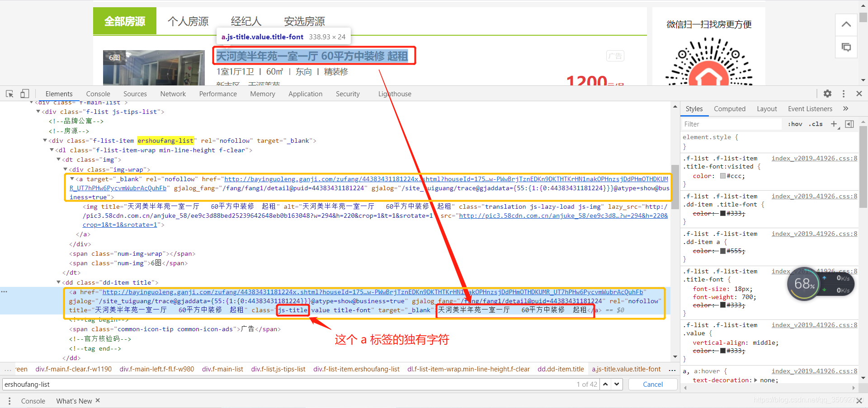Close the What's New drawer tab

point(98,400)
